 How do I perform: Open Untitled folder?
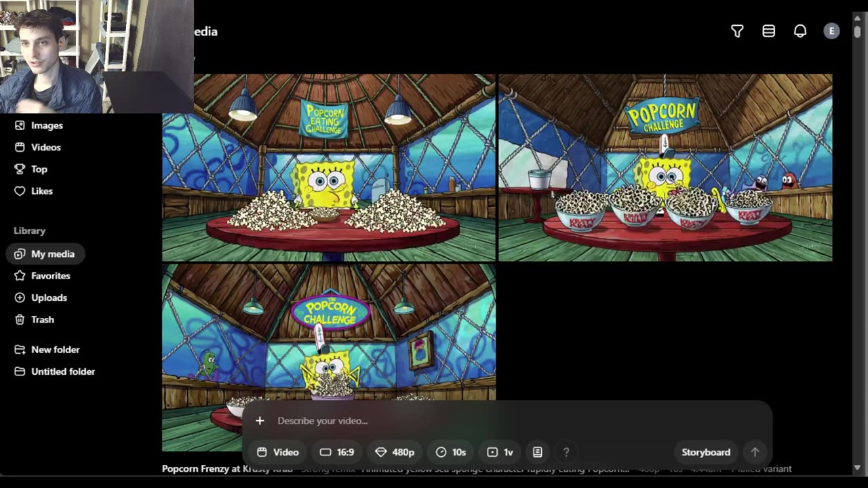62,371
